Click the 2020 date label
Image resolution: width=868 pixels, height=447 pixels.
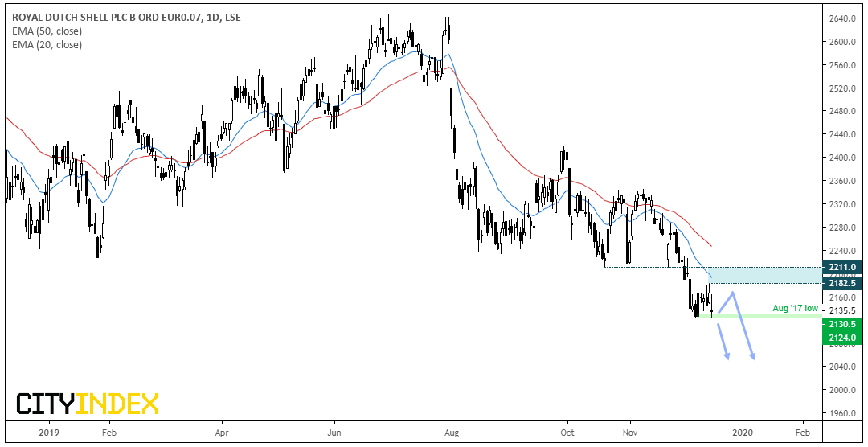tap(742, 432)
